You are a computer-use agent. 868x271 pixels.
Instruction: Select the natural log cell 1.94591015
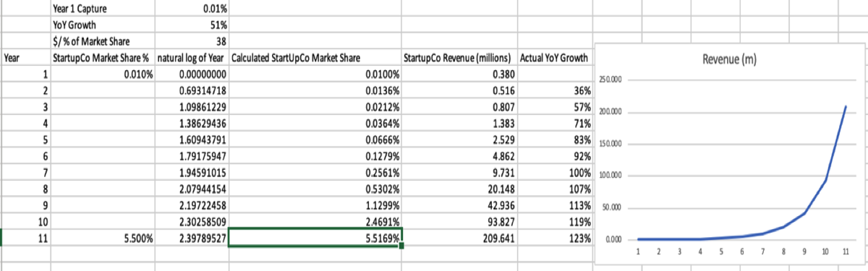192,173
